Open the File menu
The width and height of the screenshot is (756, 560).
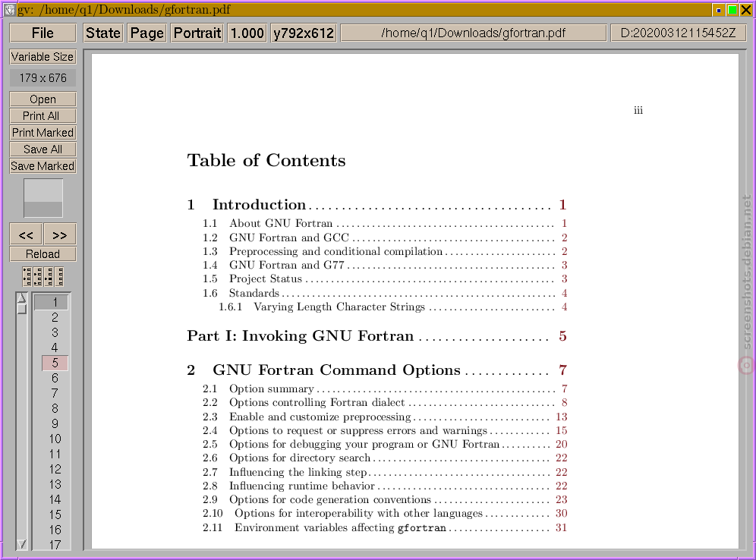pyautogui.click(x=43, y=33)
